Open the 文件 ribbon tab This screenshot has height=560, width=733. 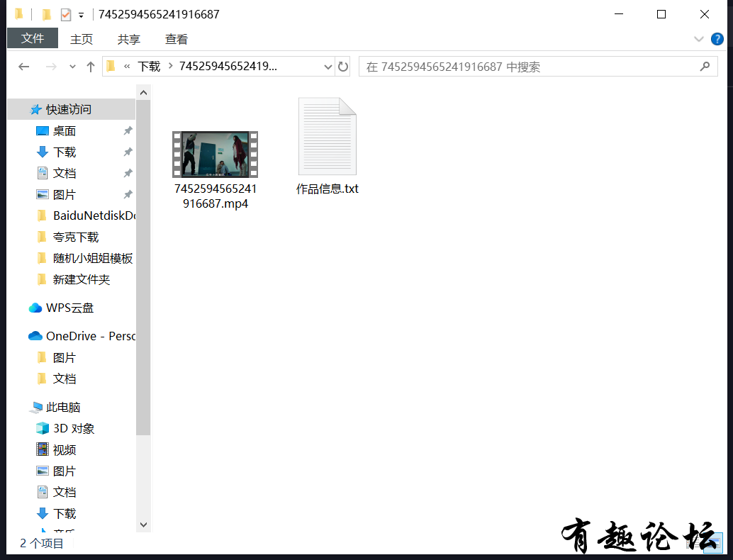pos(33,38)
